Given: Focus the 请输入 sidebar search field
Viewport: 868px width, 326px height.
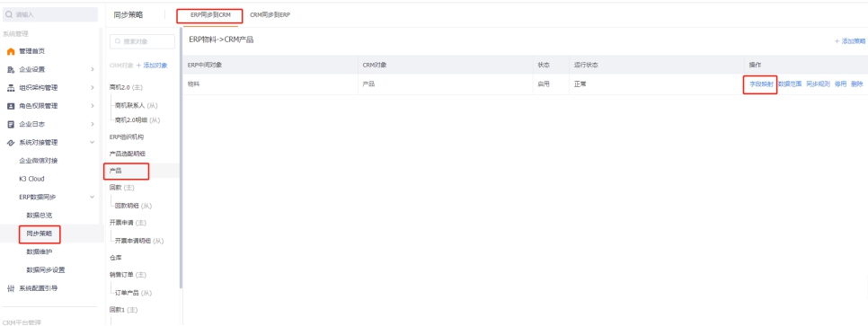Looking at the screenshot, I should [50, 15].
